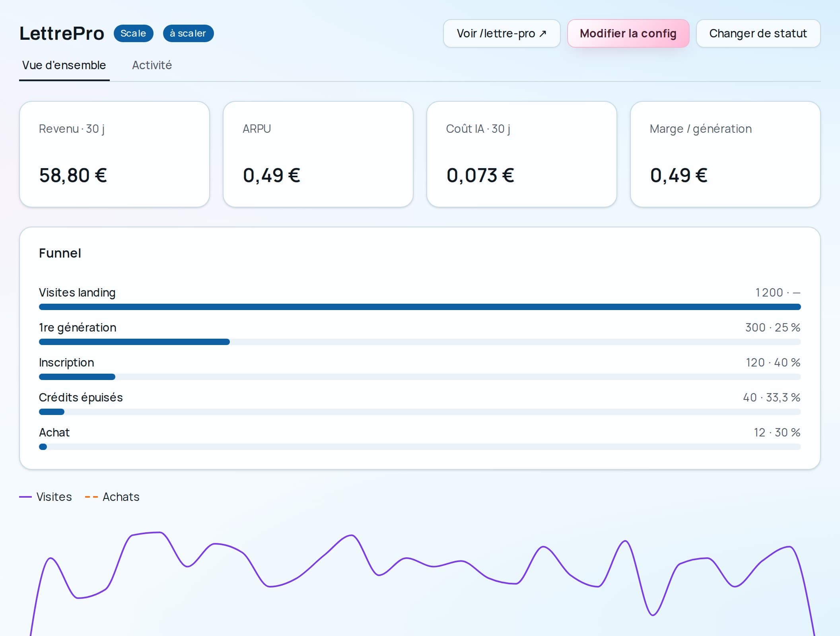The width and height of the screenshot is (840, 636).
Task: Click the Achat label
Action: (x=54, y=432)
